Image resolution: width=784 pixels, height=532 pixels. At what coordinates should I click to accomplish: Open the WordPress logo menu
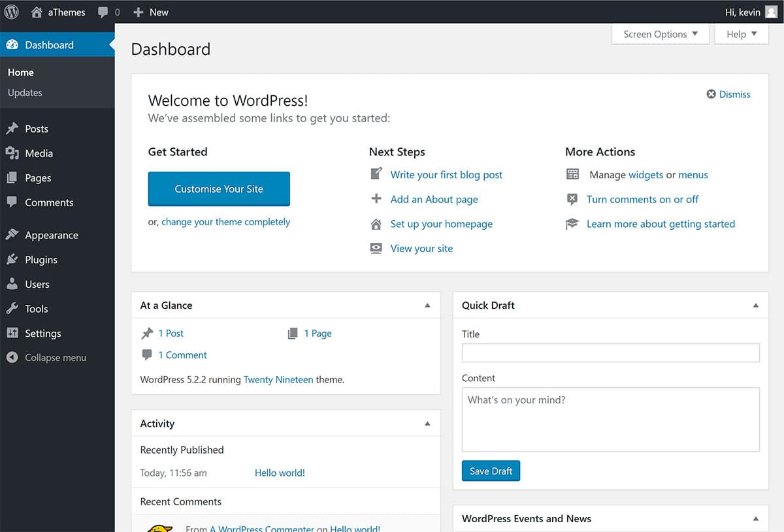(12, 12)
